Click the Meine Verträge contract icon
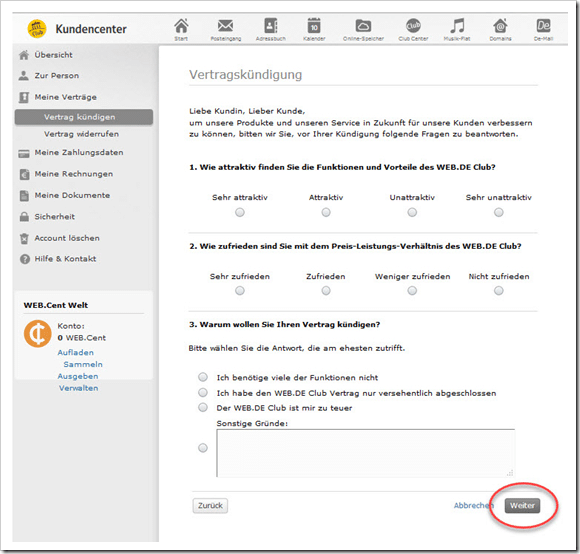Screen dimensions: 580x554 click(x=24, y=97)
